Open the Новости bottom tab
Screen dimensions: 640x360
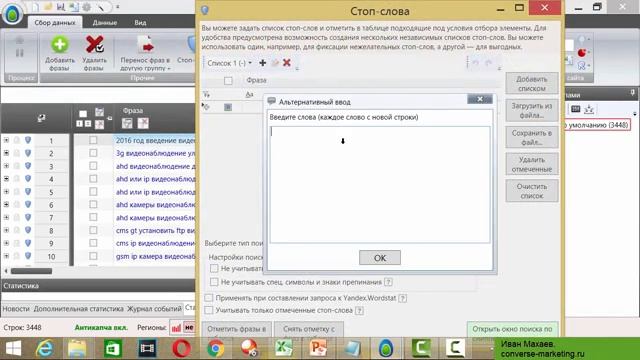coord(16,309)
